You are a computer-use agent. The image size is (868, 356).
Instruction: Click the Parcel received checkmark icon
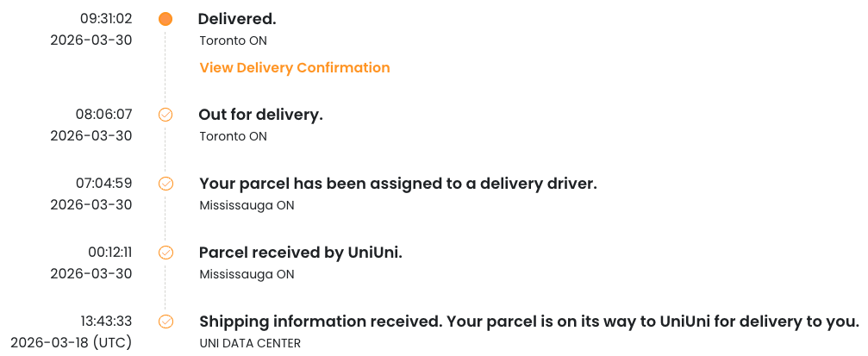(x=165, y=253)
